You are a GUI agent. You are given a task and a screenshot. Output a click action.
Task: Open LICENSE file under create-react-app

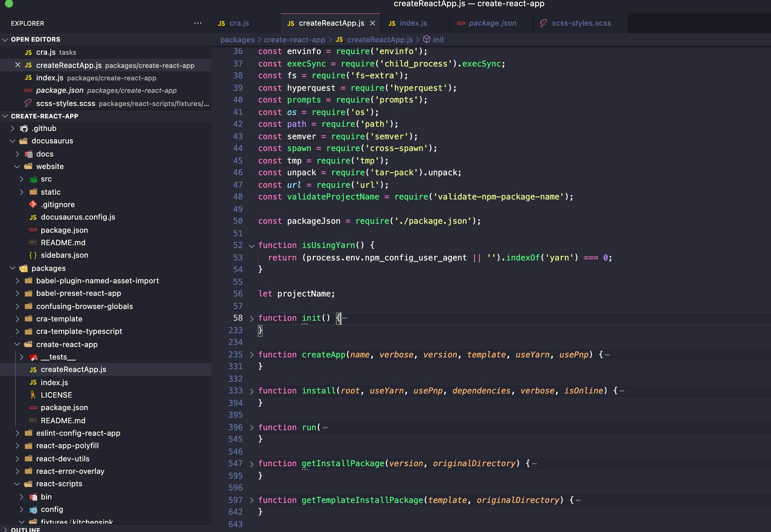click(106, 395)
